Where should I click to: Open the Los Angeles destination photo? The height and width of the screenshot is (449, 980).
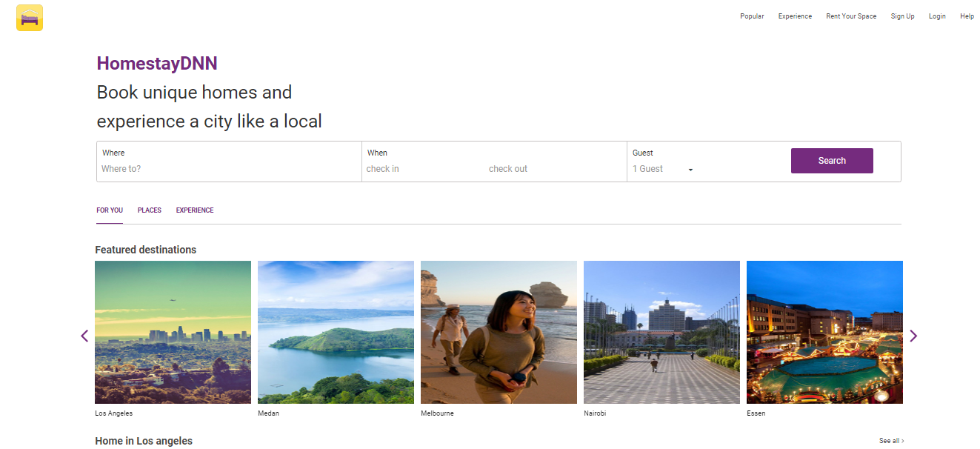pos(173,332)
